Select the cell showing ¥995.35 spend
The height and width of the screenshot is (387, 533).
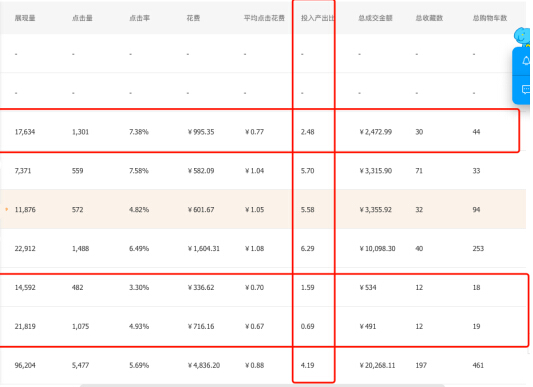(x=201, y=132)
